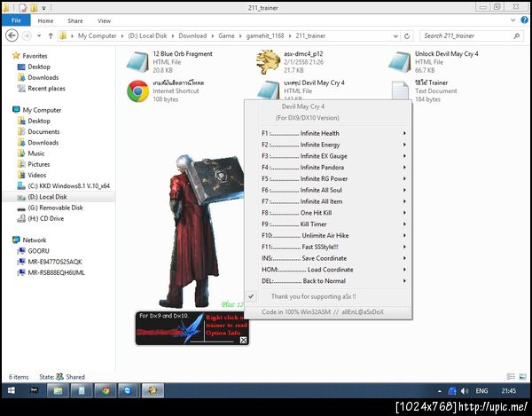Image resolution: width=532 pixels, height=416 pixels.
Task: Choose F4 Infinite Pandora menu entry
Action: [328, 168]
